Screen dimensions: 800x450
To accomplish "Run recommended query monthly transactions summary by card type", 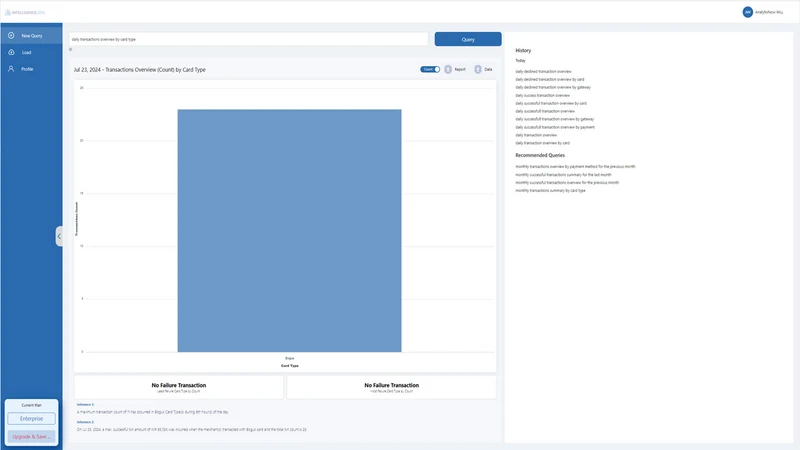I will [551, 190].
